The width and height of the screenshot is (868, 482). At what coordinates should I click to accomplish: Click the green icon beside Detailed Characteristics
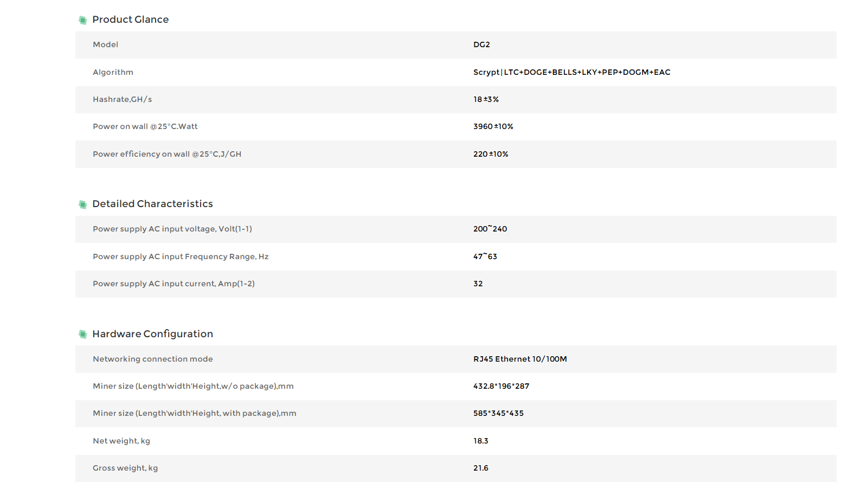pos(82,204)
